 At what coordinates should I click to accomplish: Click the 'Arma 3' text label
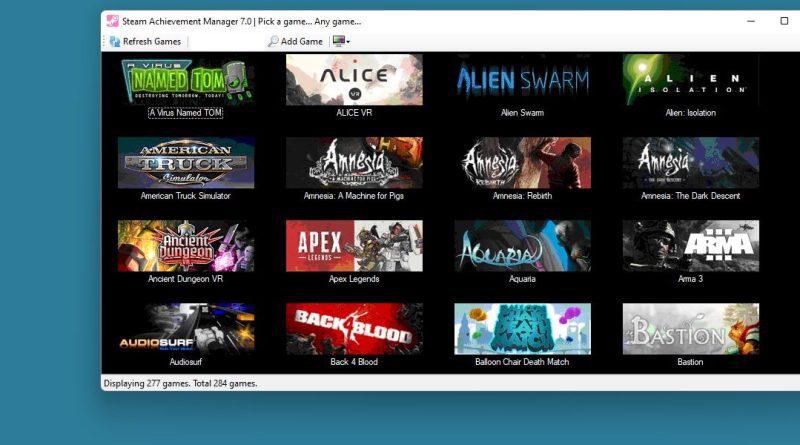click(x=690, y=279)
